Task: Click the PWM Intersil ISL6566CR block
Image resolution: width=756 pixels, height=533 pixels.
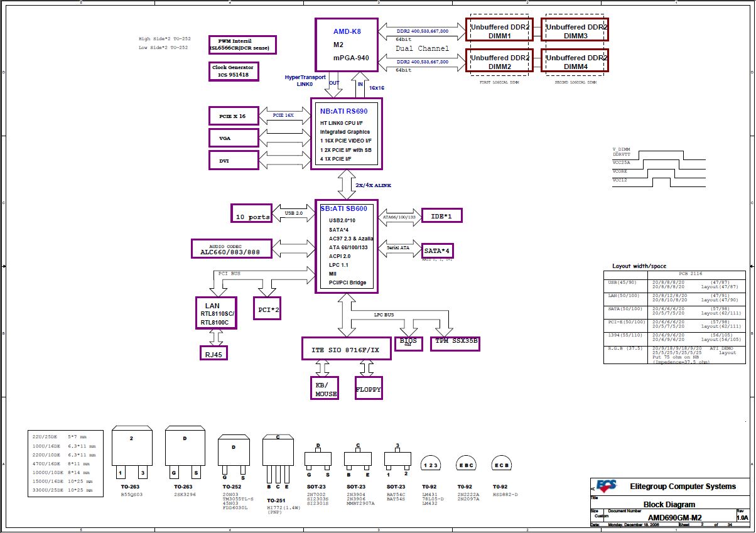Action: click(242, 45)
